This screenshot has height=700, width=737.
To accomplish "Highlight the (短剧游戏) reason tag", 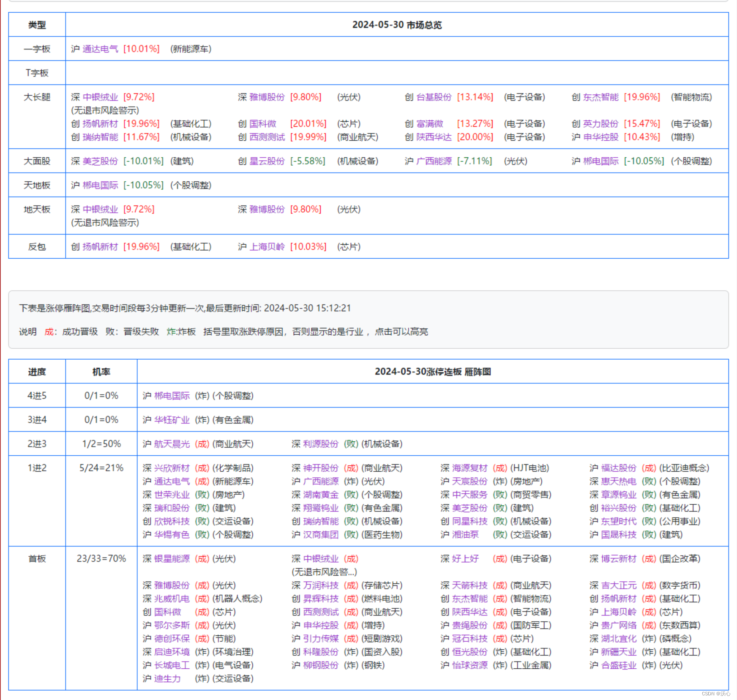I will [x=382, y=639].
